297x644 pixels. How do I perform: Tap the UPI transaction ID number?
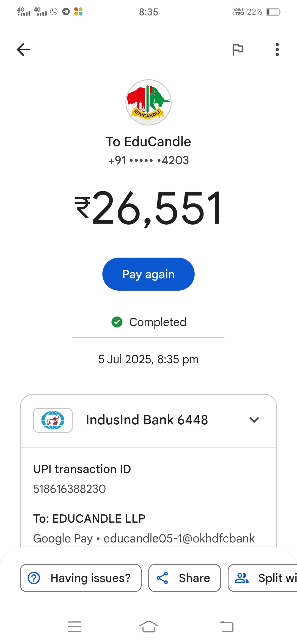[x=70, y=489]
